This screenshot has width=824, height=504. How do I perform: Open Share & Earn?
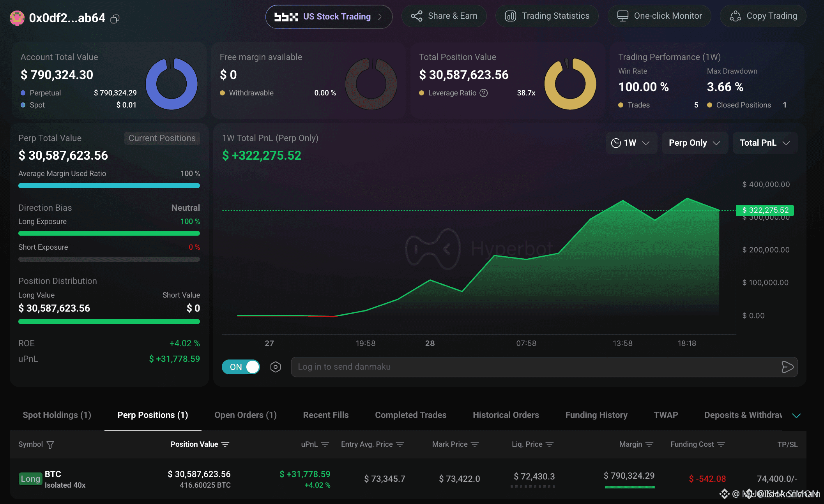pyautogui.click(x=444, y=16)
